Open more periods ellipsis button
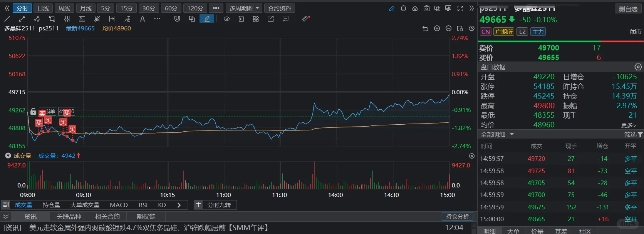Screen dimensions: 644x234 click(x=216, y=8)
